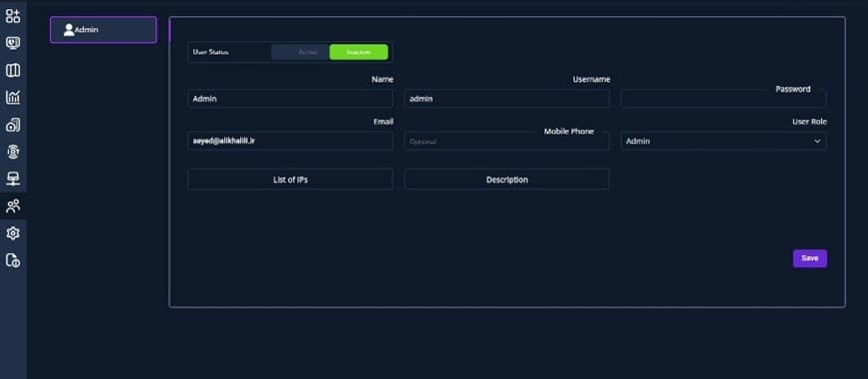Open the map icon in sidebar
Image resolution: width=868 pixels, height=379 pixels.
click(x=13, y=70)
